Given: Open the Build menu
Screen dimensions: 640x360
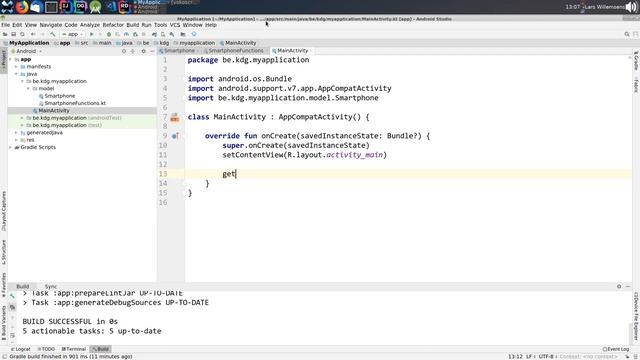Looking at the screenshot, I should point(133,25).
